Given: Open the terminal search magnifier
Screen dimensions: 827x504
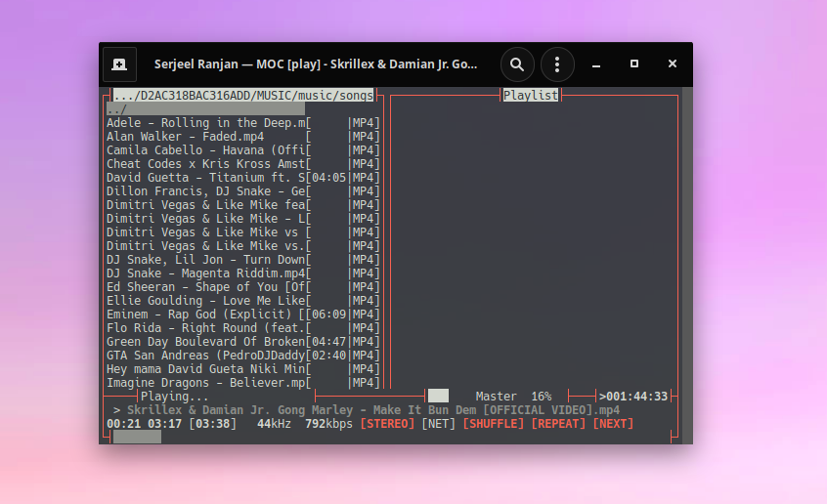Looking at the screenshot, I should pos(517,64).
